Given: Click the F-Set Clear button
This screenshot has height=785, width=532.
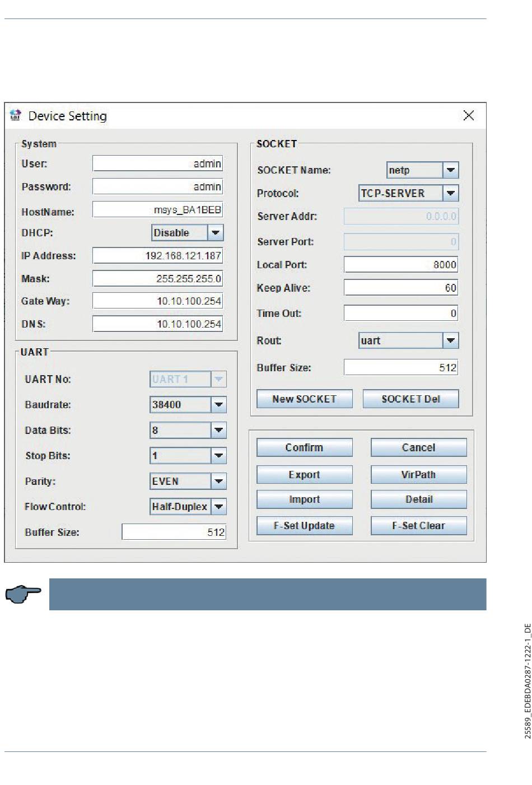Looking at the screenshot, I should point(418,525).
